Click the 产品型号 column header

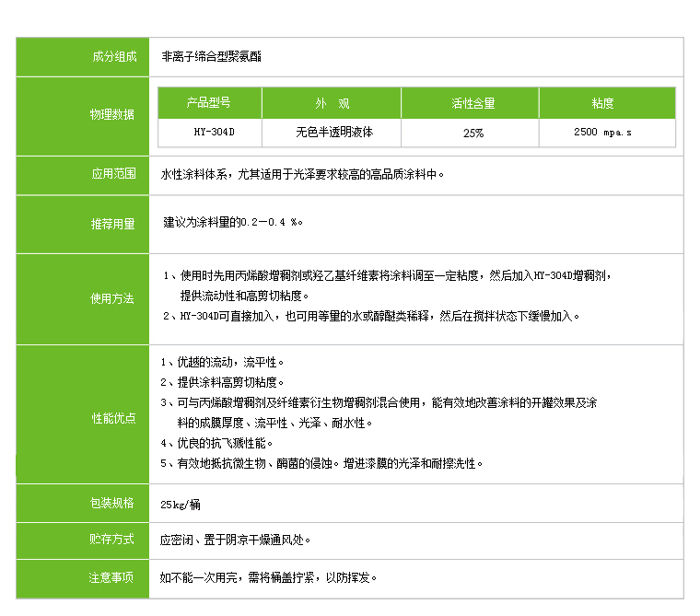(x=210, y=103)
